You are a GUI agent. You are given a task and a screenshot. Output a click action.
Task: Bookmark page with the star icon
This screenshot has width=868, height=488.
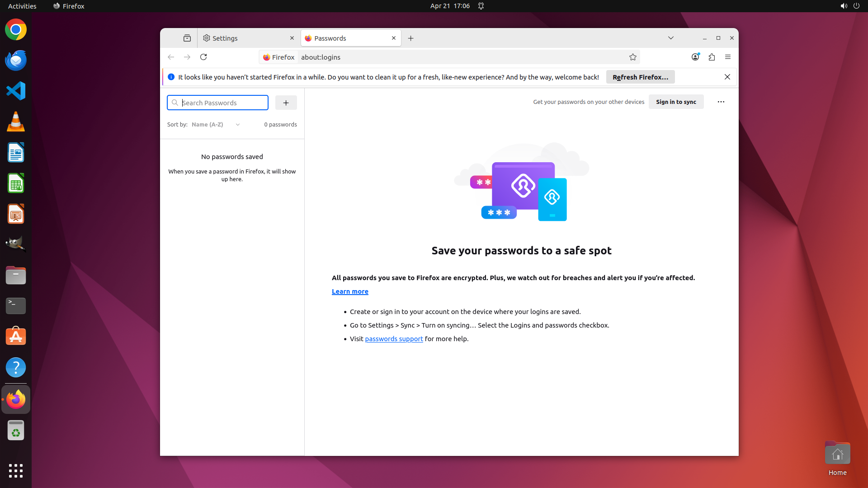[632, 57]
